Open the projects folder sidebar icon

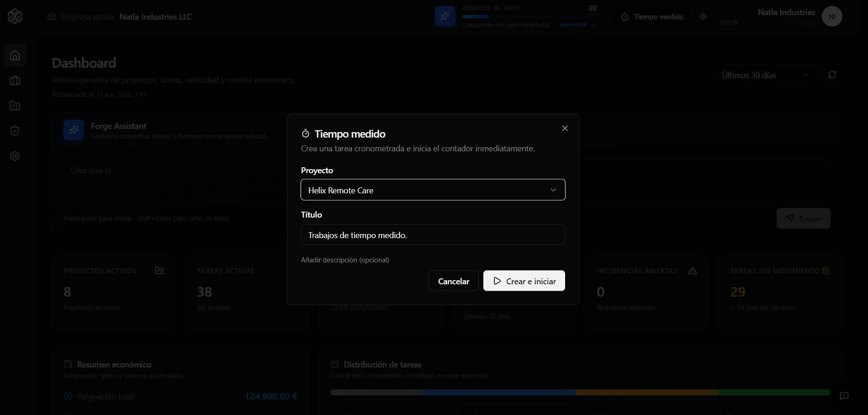(x=15, y=106)
